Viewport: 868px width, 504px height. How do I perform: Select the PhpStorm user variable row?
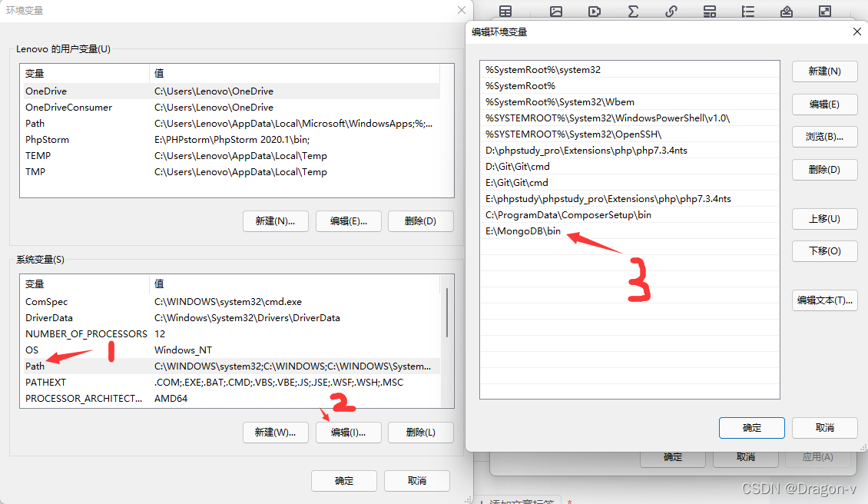pyautogui.click(x=230, y=140)
